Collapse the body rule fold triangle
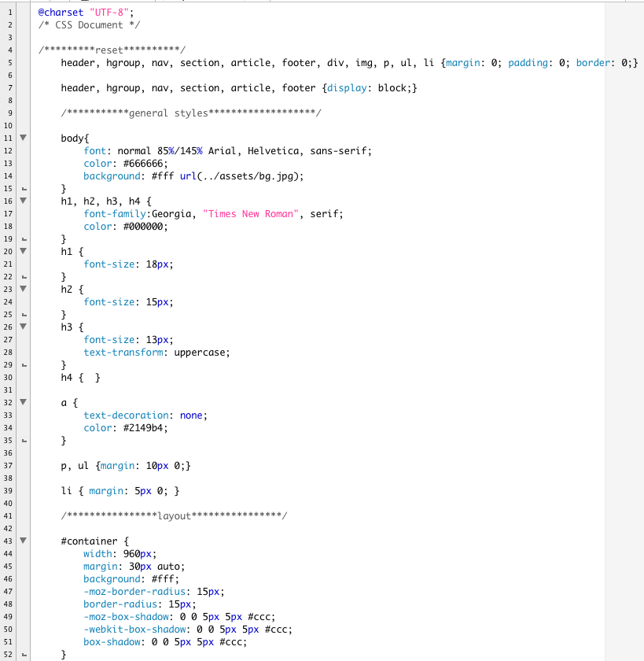Image resolution: width=644 pixels, height=661 pixels. pyautogui.click(x=23, y=138)
